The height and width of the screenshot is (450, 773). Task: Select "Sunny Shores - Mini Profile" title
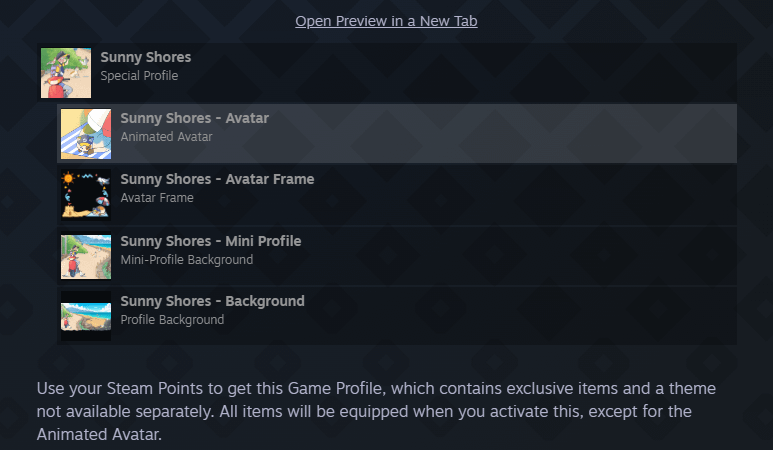click(210, 241)
